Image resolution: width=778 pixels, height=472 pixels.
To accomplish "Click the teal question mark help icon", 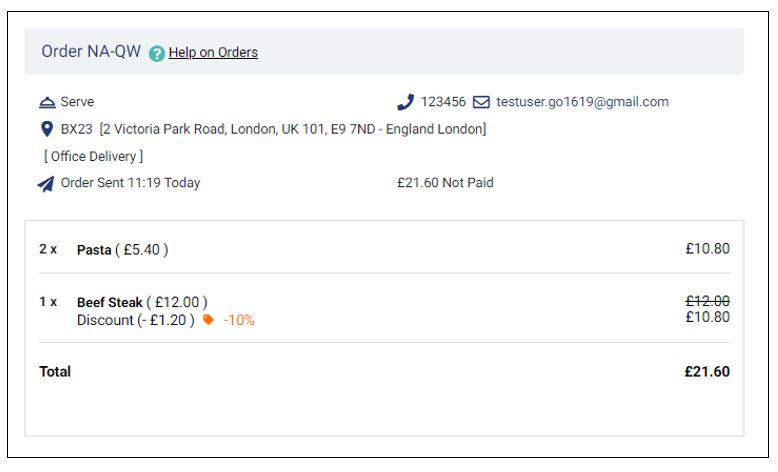I will (157, 53).
